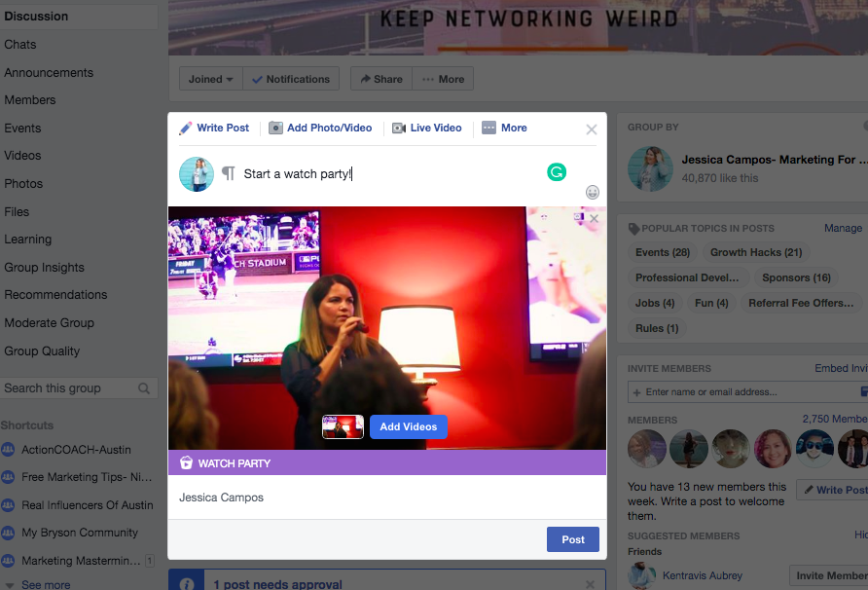The image size is (868, 590).
Task: Click the paragraph formatting icon
Action: (x=229, y=173)
